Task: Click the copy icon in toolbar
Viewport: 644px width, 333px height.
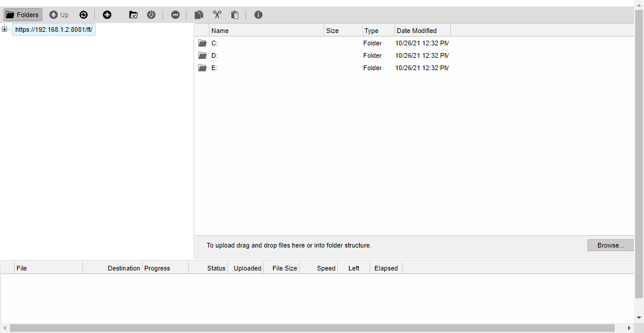Action: (x=199, y=15)
